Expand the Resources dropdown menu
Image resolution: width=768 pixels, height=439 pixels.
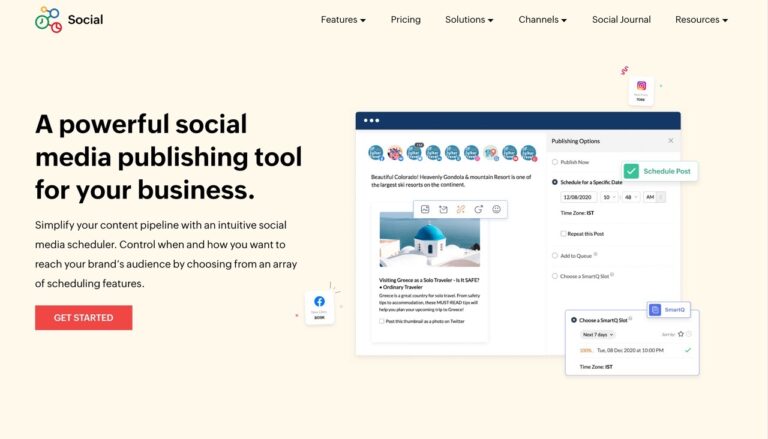701,20
